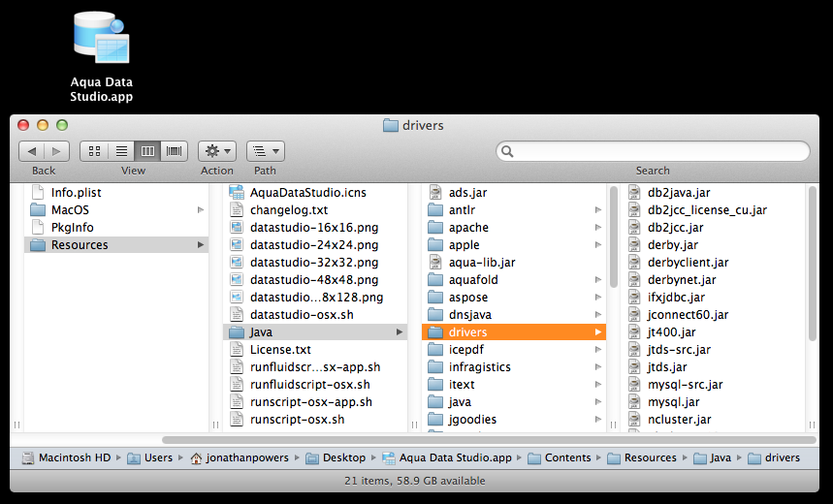Select AquaDataStudio.icns file icon
The image size is (833, 504).
237,192
